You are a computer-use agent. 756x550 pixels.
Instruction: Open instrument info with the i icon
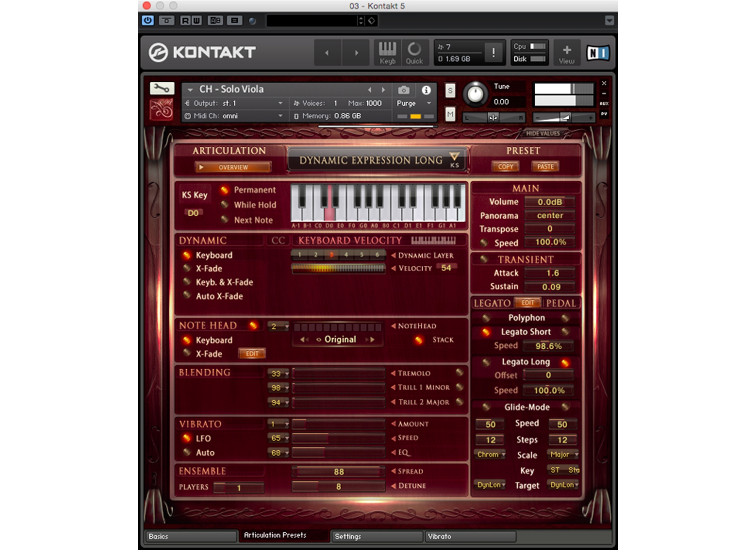click(426, 90)
